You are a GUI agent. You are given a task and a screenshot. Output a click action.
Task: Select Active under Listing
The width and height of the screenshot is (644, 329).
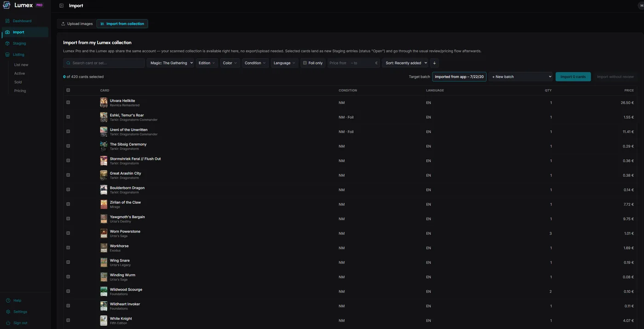(19, 74)
